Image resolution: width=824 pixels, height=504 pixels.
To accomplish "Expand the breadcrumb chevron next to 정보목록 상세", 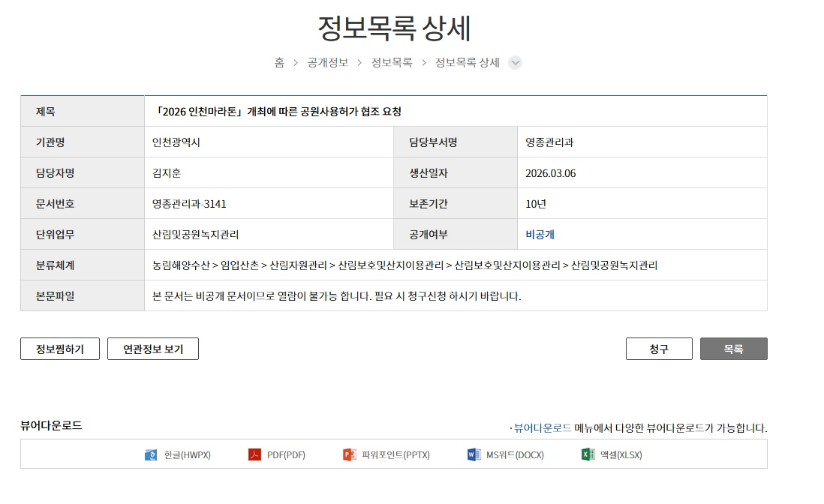I will click(x=515, y=63).
